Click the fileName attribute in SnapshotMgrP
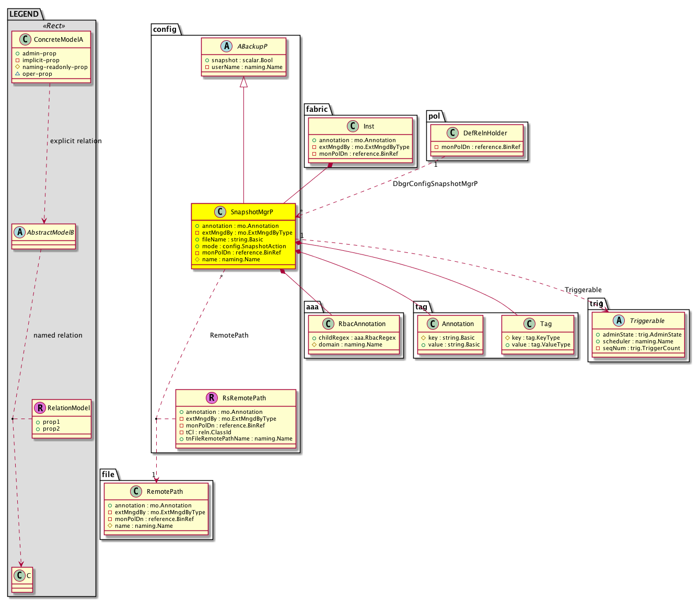This screenshot has width=700, height=602. tap(232, 239)
